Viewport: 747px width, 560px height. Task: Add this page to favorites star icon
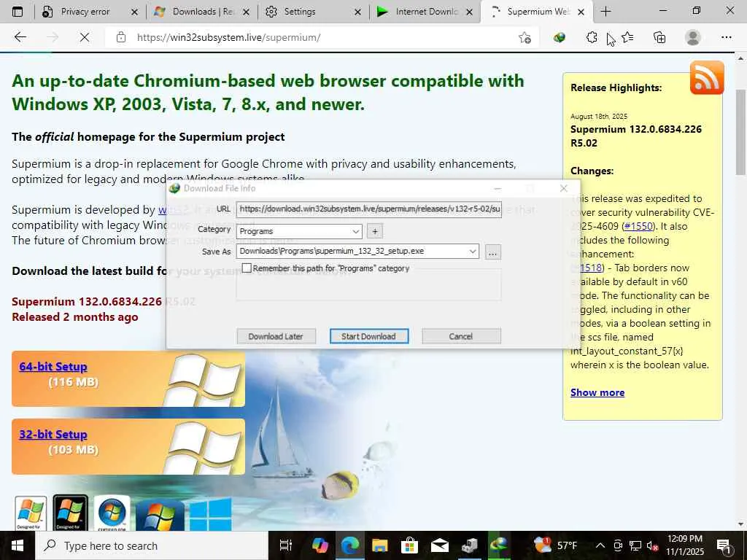point(525,37)
